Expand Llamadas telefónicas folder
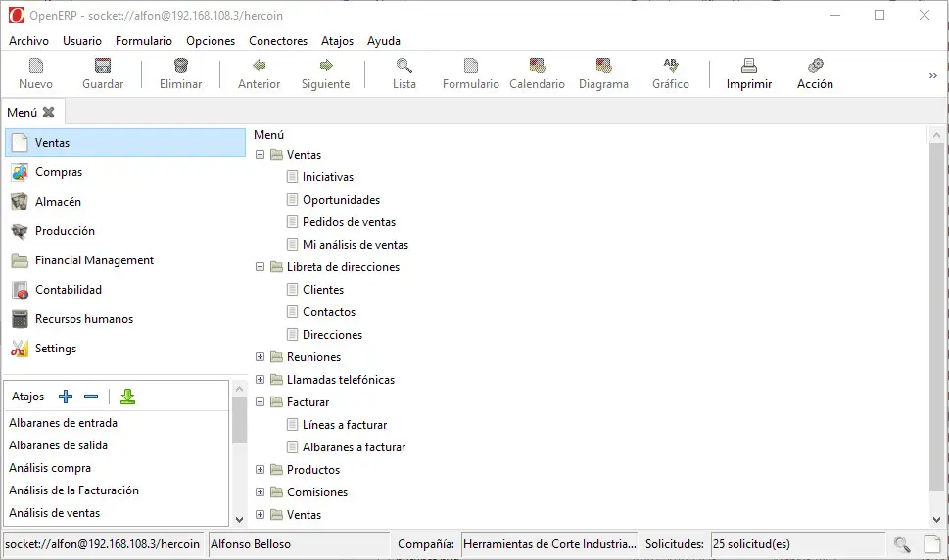This screenshot has height=560, width=949. pos(260,379)
